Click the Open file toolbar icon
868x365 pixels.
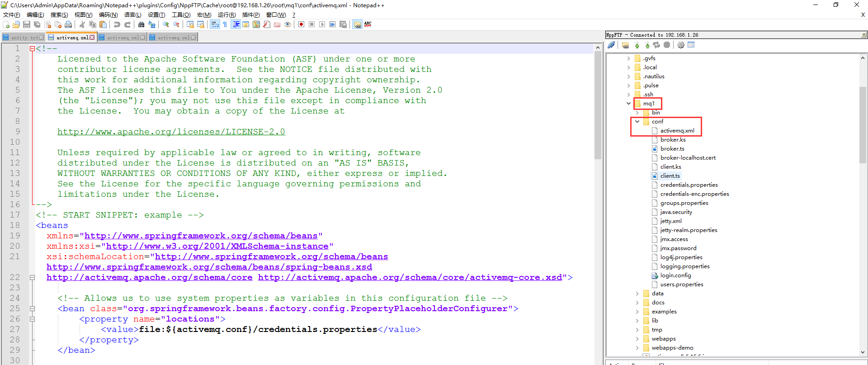point(16,24)
